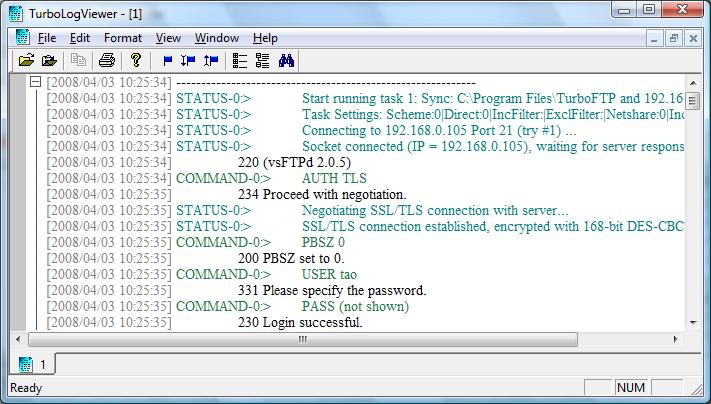
Task: Open help via the yellow question mark icon
Action: [x=136, y=60]
